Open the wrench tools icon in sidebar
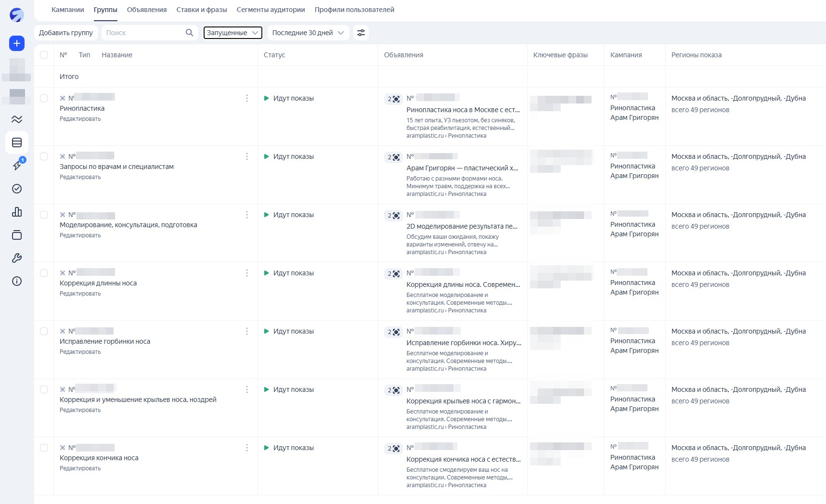The height and width of the screenshot is (504, 826). tap(17, 258)
